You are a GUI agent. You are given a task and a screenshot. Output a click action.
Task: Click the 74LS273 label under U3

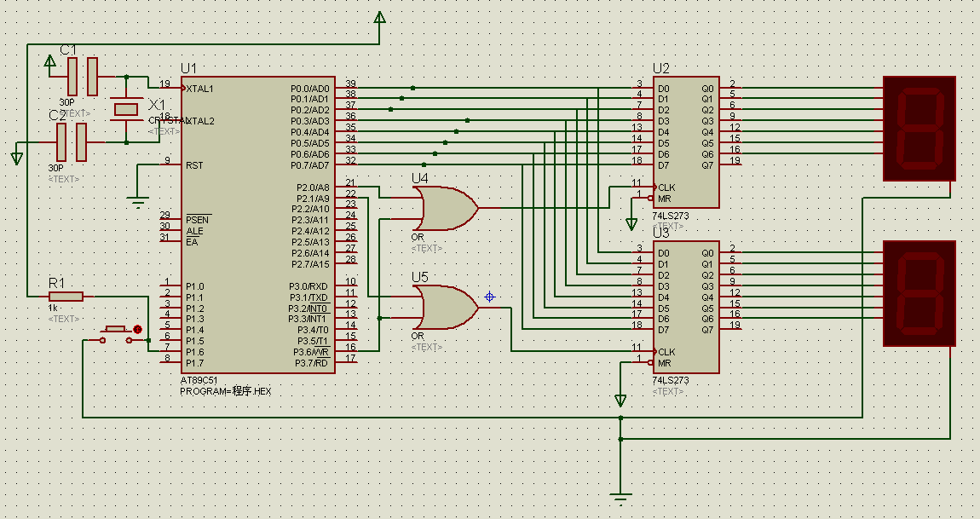point(671,380)
